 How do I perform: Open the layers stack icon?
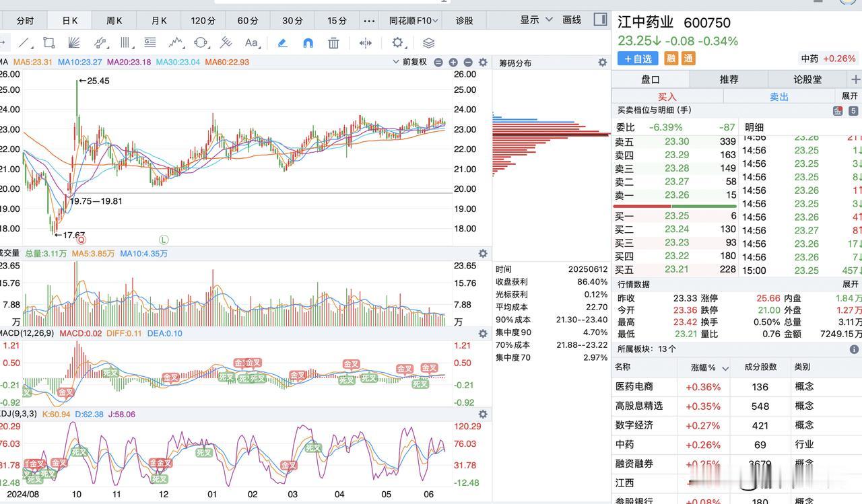(x=428, y=42)
